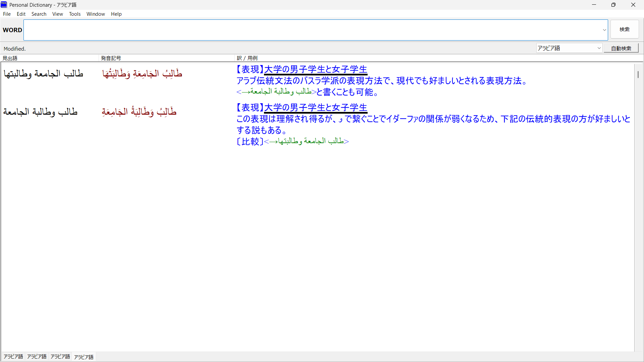Click the 検索 search button
Viewport: 644px width, 362px height.
tap(624, 29)
